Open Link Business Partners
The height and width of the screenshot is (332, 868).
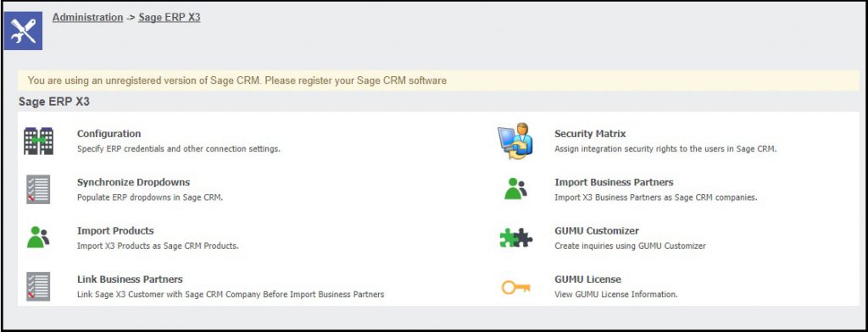point(130,279)
